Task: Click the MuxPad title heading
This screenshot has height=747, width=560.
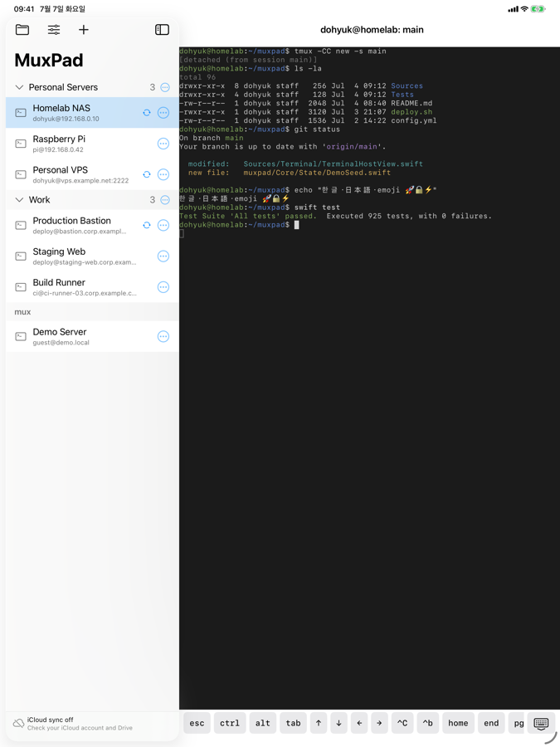Action: tap(49, 60)
